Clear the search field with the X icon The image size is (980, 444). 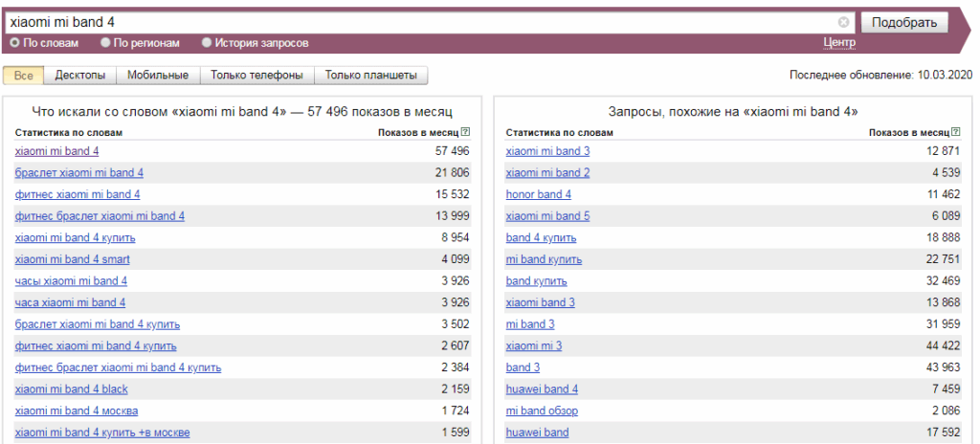click(x=843, y=22)
